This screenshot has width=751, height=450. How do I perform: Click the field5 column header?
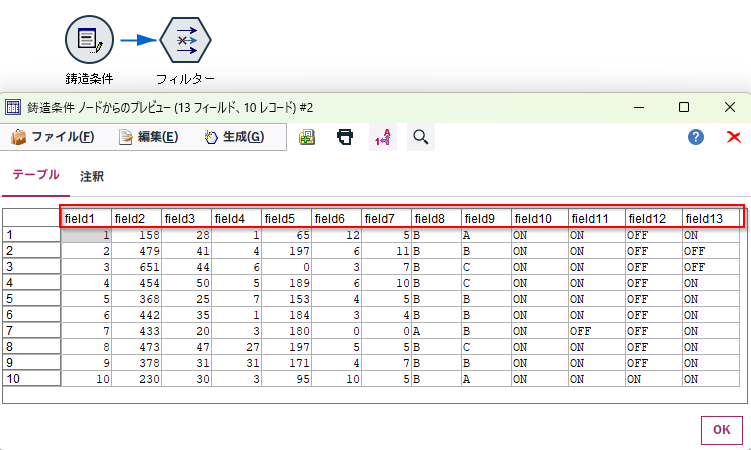286,219
